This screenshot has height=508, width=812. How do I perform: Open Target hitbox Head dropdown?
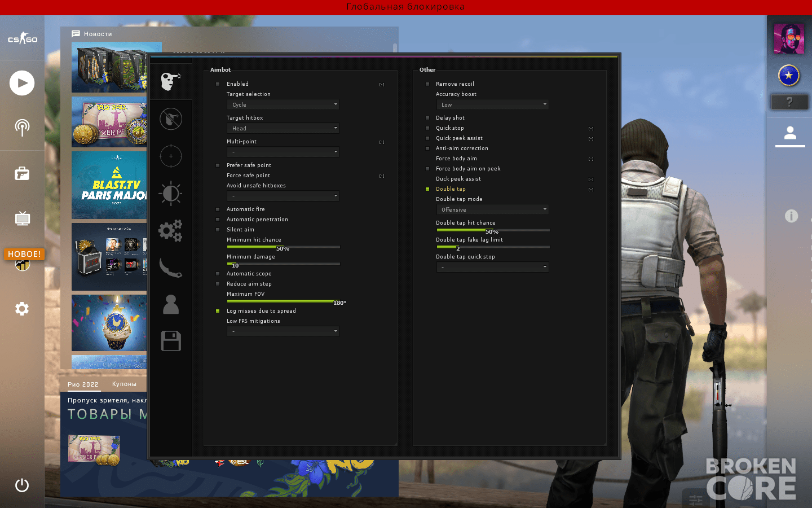tap(283, 128)
